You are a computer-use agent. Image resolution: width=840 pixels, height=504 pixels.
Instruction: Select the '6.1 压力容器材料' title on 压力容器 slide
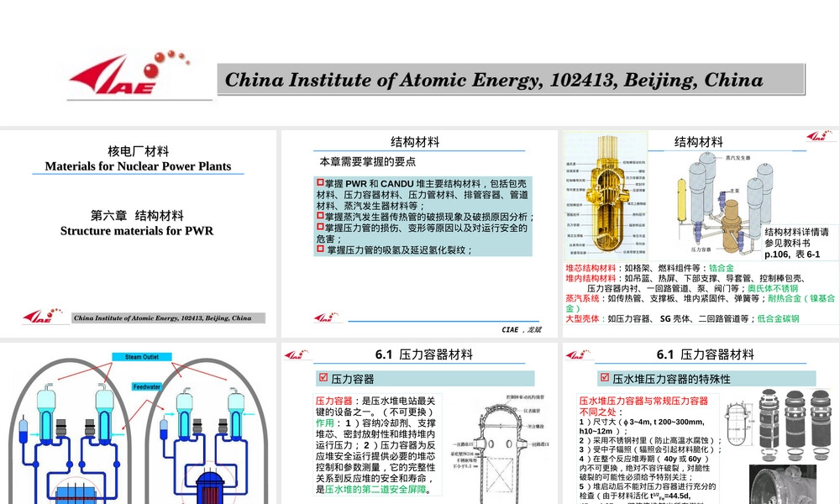(x=423, y=354)
